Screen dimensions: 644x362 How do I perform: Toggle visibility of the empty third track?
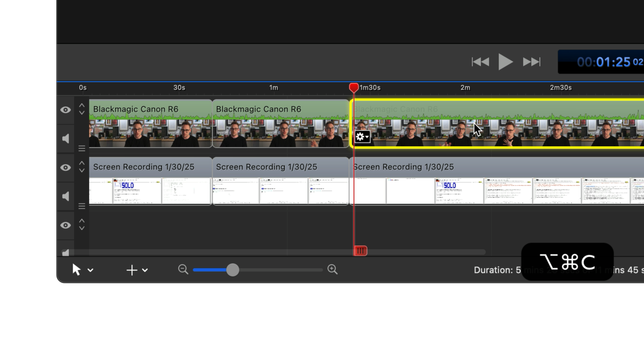[66, 225]
